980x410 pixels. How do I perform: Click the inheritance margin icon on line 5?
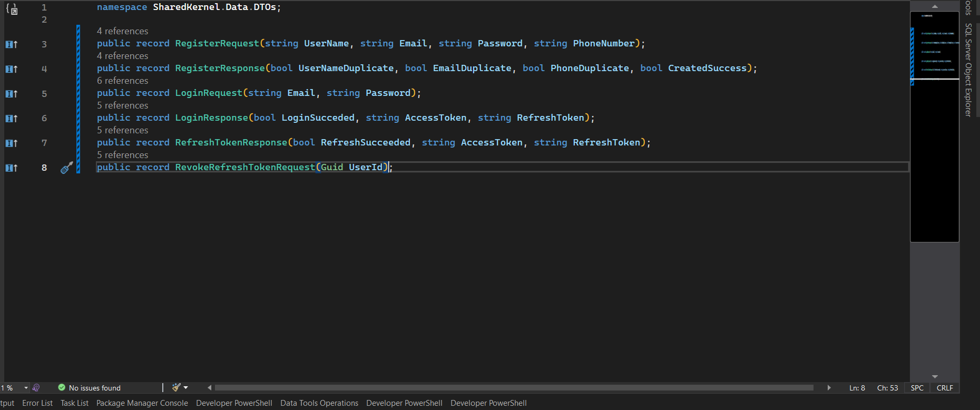(12, 94)
